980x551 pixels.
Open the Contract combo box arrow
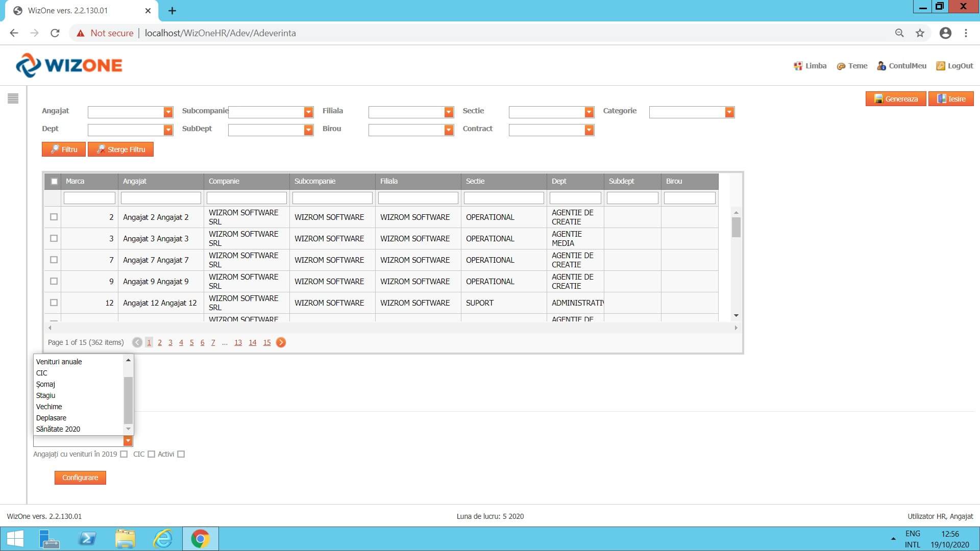589,130
